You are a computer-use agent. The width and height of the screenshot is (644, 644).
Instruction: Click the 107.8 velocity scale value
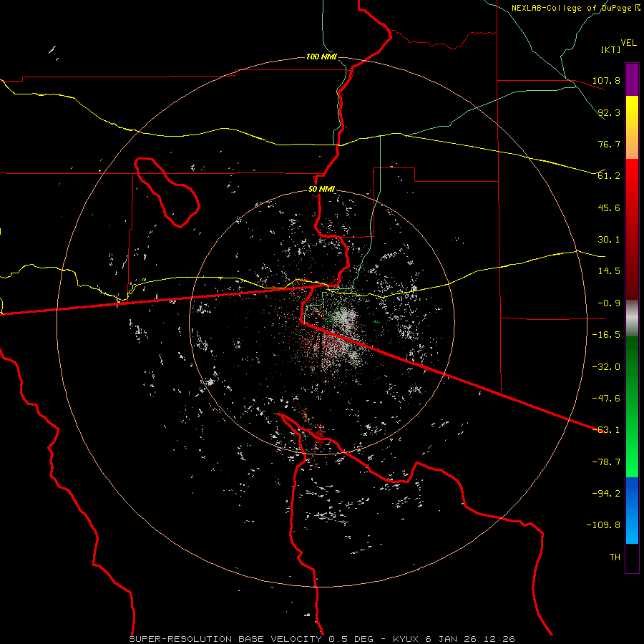pyautogui.click(x=606, y=80)
